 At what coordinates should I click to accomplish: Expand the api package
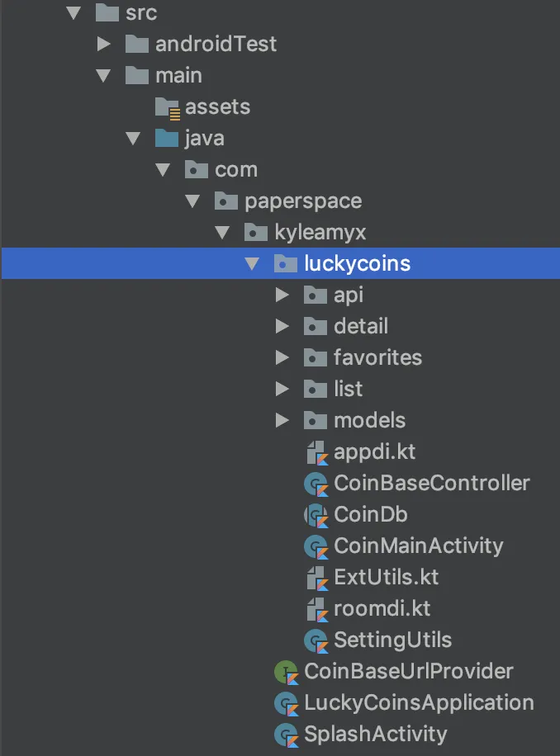[x=282, y=295]
